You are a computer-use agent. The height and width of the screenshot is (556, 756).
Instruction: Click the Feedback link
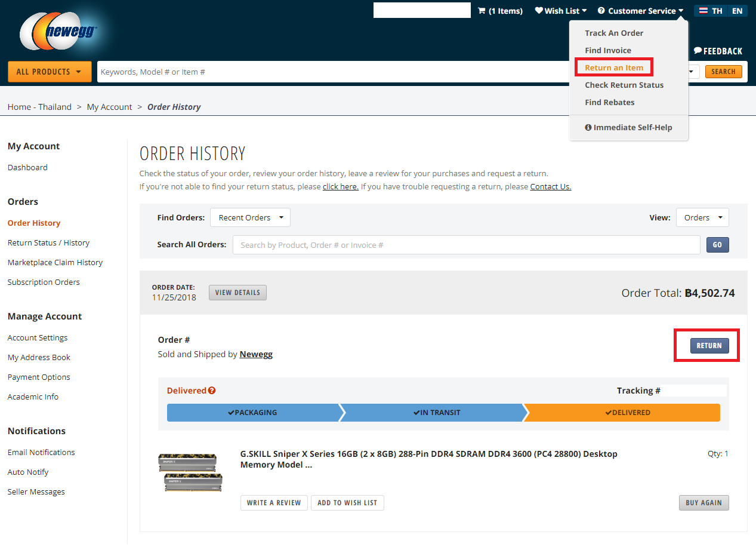[718, 51]
